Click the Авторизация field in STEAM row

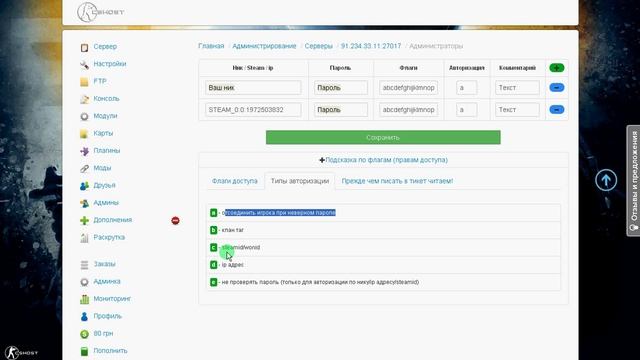pyautogui.click(x=467, y=110)
